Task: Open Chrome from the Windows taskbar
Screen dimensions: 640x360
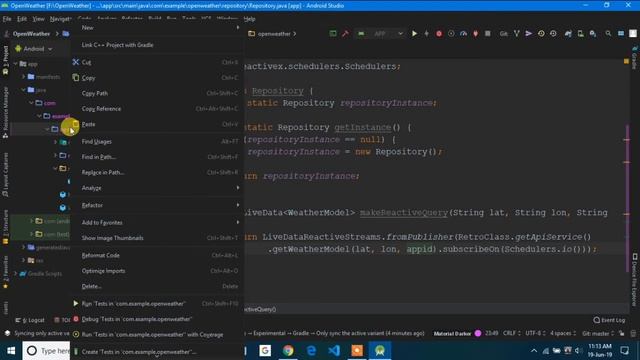Action: click(288, 350)
